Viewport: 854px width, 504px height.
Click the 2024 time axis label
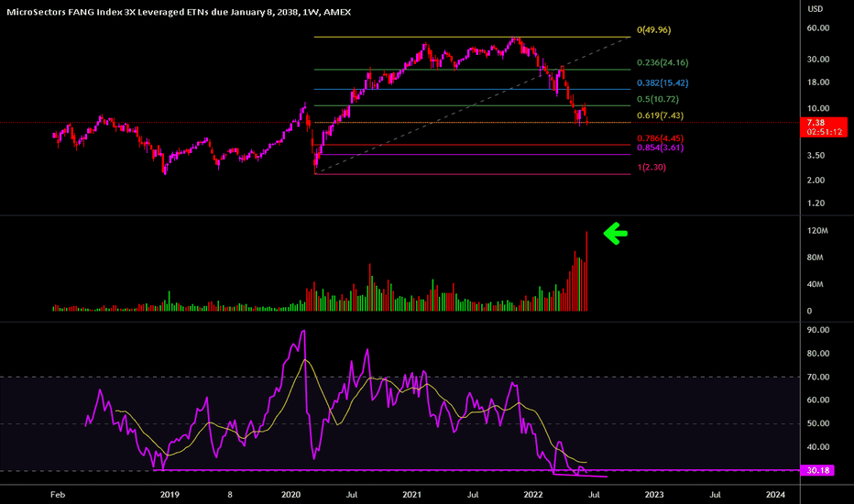point(775,495)
